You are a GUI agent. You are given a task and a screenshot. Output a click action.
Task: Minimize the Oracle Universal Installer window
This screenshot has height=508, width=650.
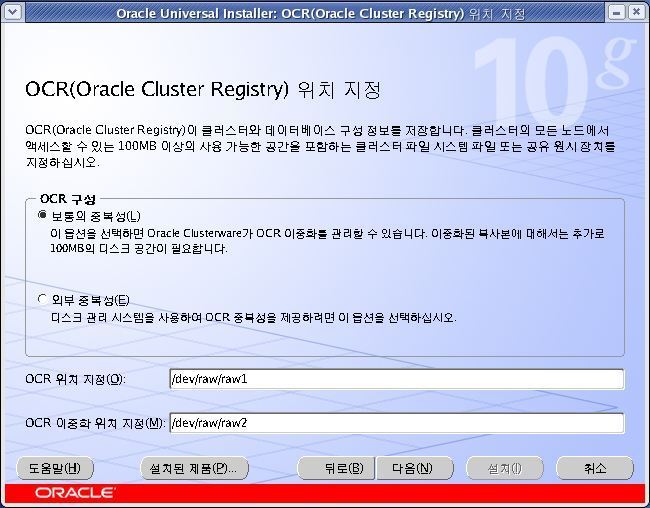(x=616, y=12)
